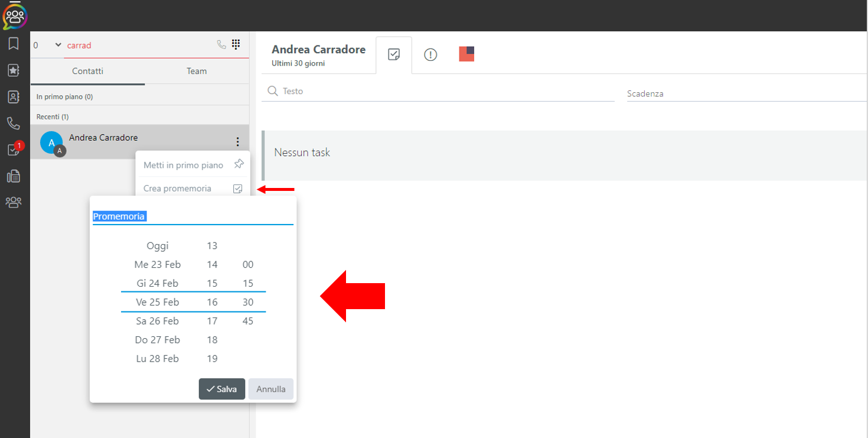Expand the line selector dropdown showing 0
Viewport: 868px width, 438px height.
point(47,45)
